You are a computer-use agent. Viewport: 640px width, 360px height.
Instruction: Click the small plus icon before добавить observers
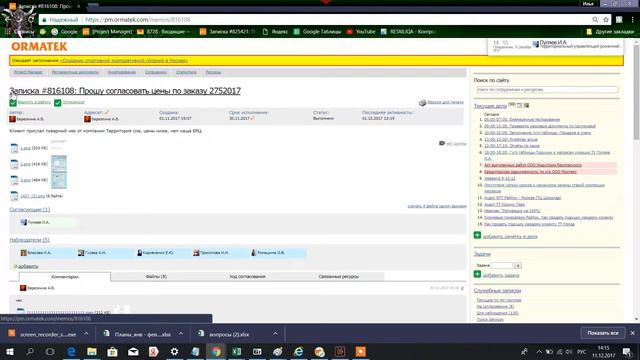coord(15,266)
